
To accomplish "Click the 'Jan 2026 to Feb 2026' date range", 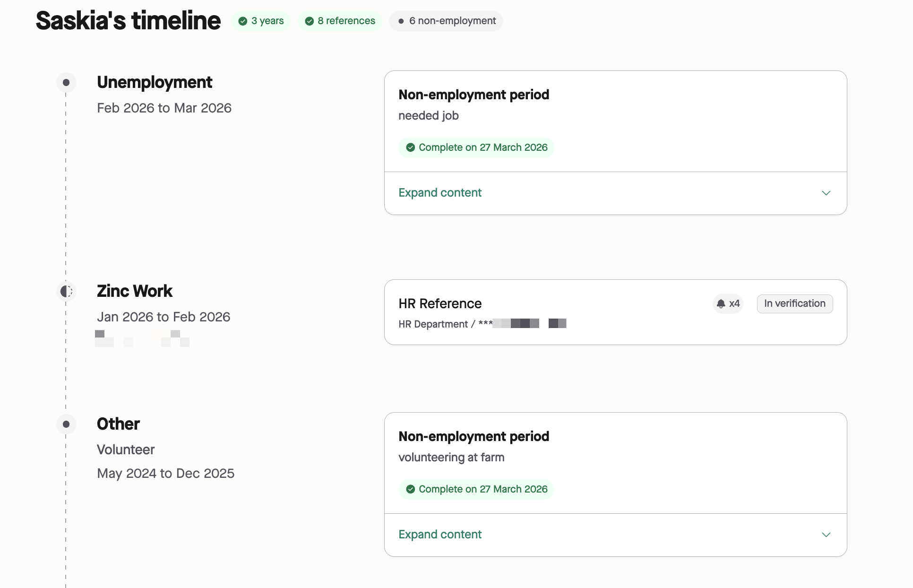I will [x=164, y=317].
